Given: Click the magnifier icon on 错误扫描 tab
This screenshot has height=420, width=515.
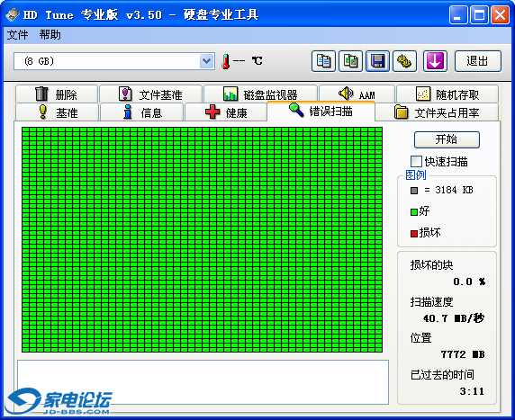Looking at the screenshot, I should coord(296,110).
